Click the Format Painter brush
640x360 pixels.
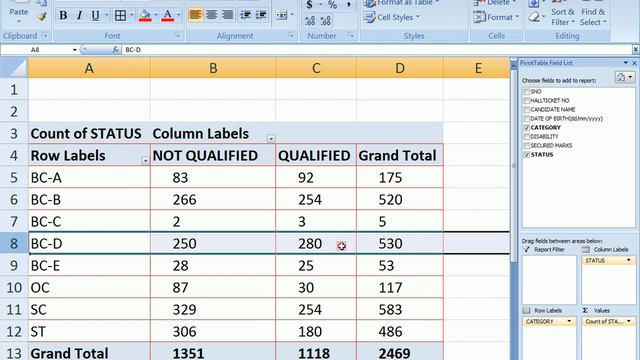[x=41, y=17]
